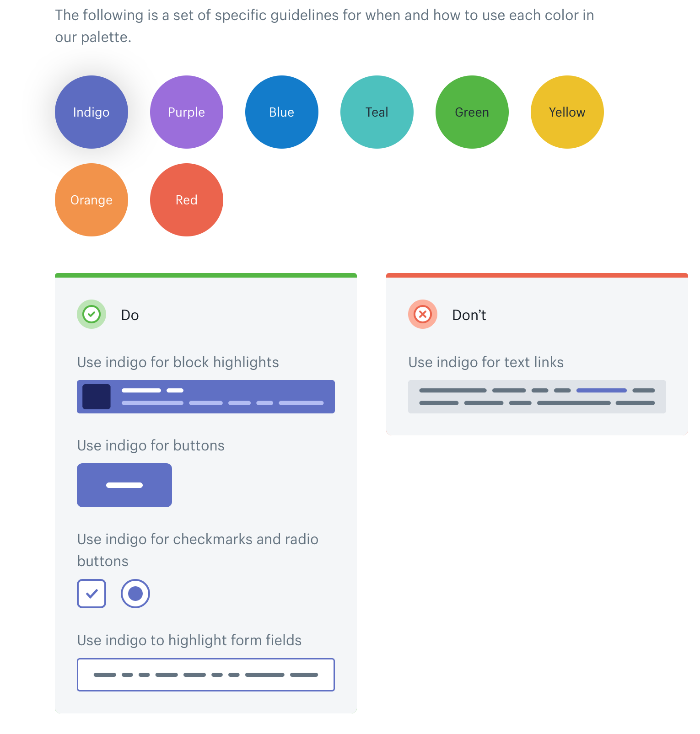The height and width of the screenshot is (734, 700).
Task: Click the red Don't cross icon
Action: point(422,314)
